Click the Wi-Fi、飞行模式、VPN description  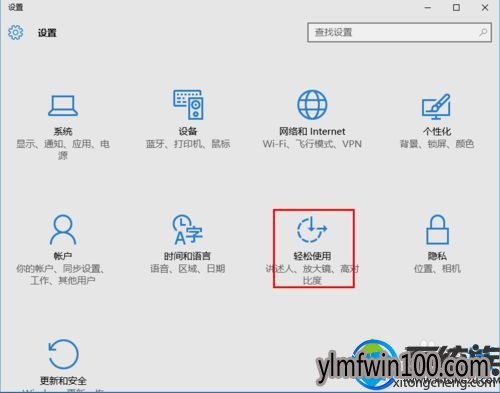(312, 144)
